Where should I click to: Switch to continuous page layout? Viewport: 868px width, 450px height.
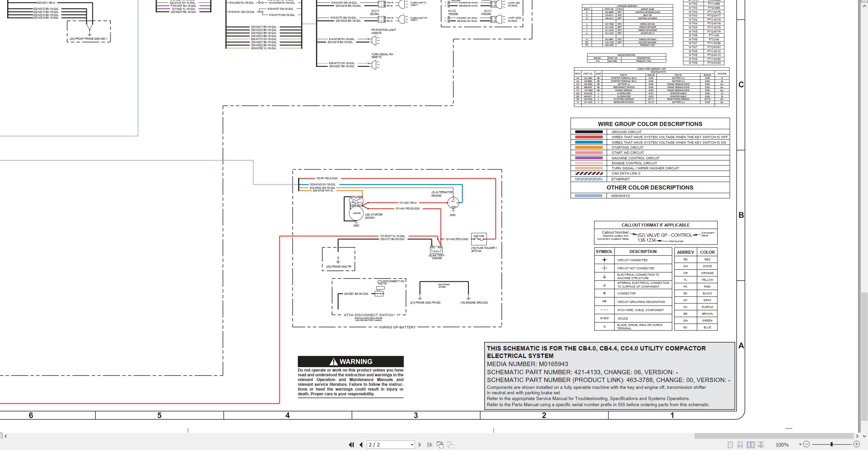point(740,445)
